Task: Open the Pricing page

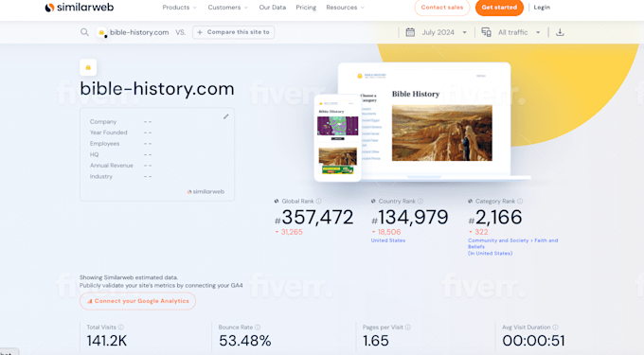Action: pyautogui.click(x=306, y=8)
